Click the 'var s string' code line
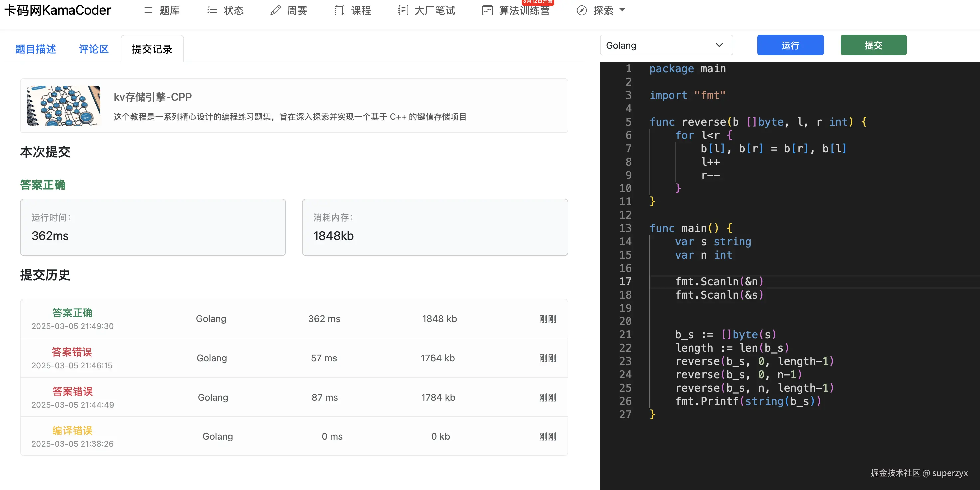The image size is (980, 490). (x=713, y=242)
